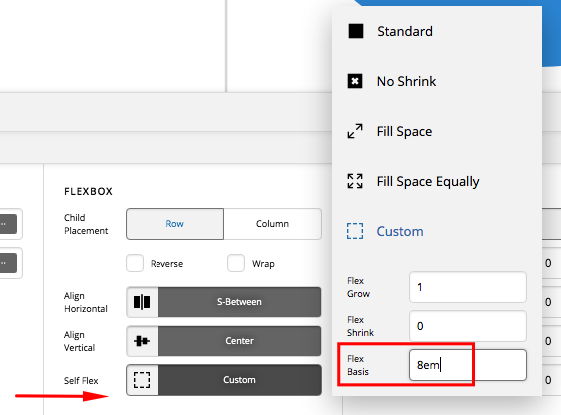Choose Fill Space Equally menu item text
The image size is (561, 415).
(428, 182)
